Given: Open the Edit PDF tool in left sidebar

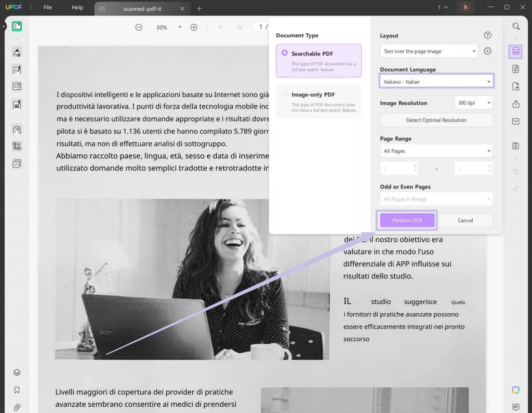Looking at the screenshot, I should 17,70.
